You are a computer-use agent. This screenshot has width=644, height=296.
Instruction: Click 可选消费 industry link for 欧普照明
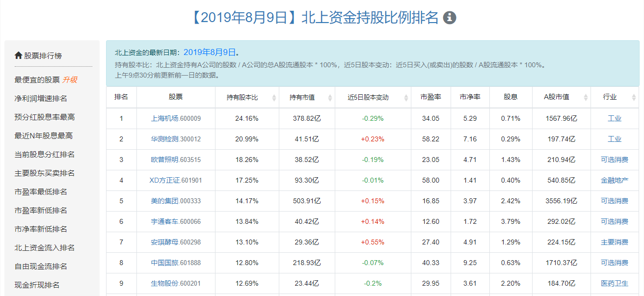tap(615, 160)
